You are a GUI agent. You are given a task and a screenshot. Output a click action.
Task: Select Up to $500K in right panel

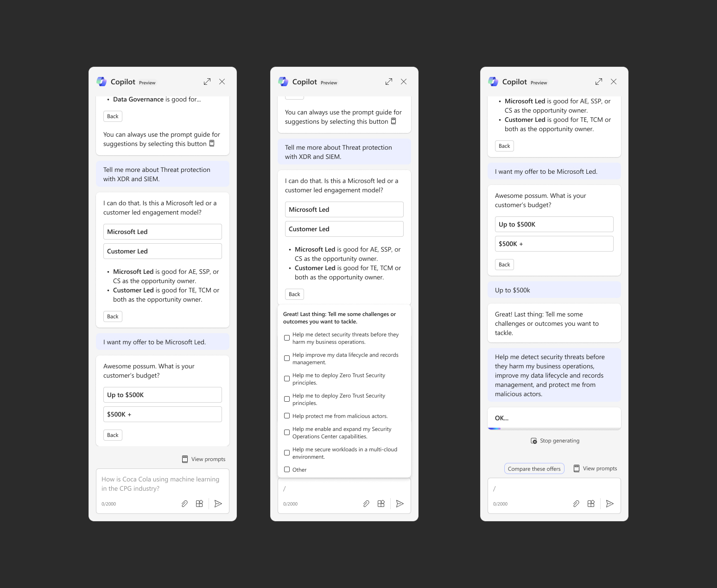coord(554,224)
